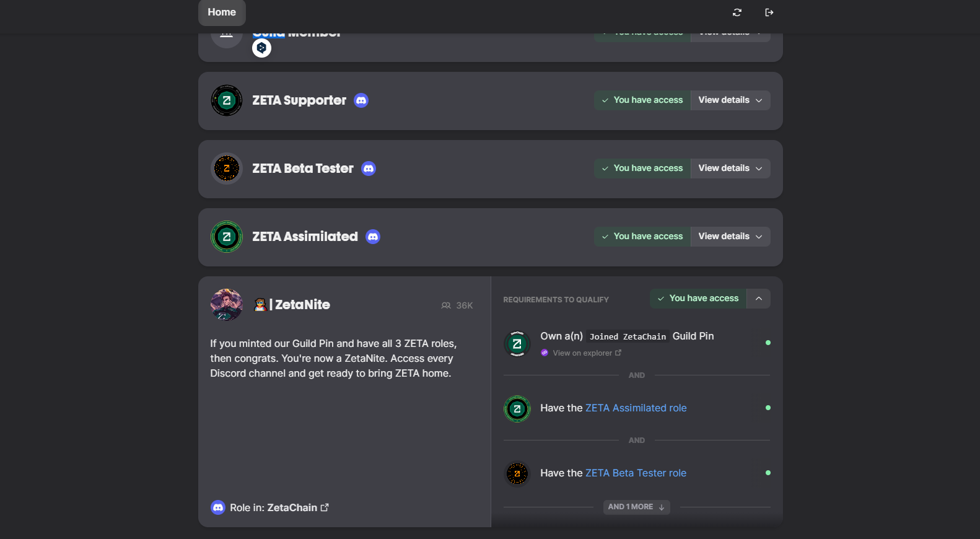Click the 36K members count
The width and height of the screenshot is (980, 539).
(x=465, y=305)
